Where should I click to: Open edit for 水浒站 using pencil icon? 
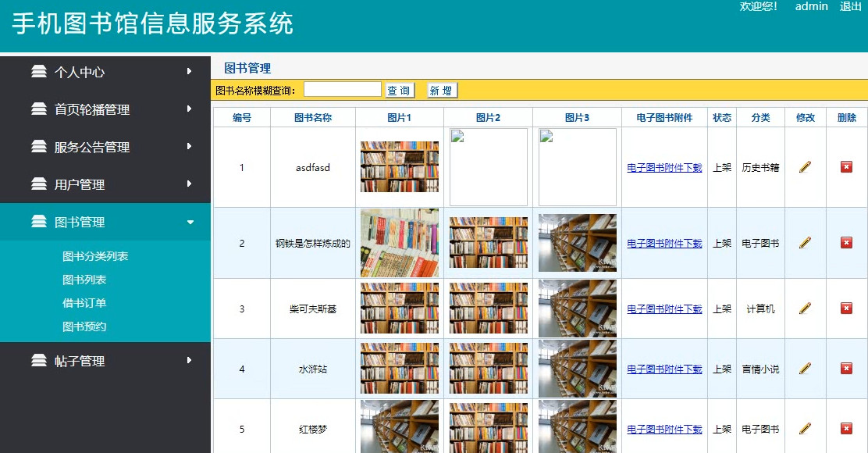[805, 369]
